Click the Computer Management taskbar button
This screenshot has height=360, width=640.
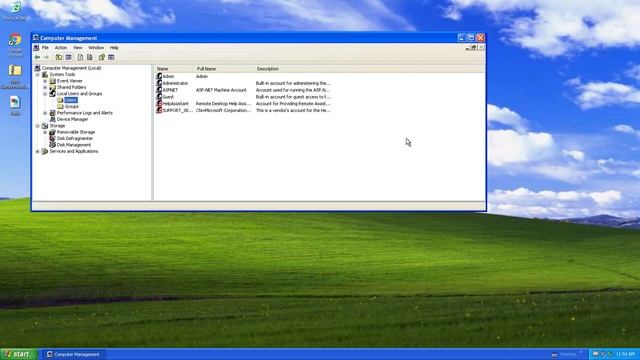[73, 354]
